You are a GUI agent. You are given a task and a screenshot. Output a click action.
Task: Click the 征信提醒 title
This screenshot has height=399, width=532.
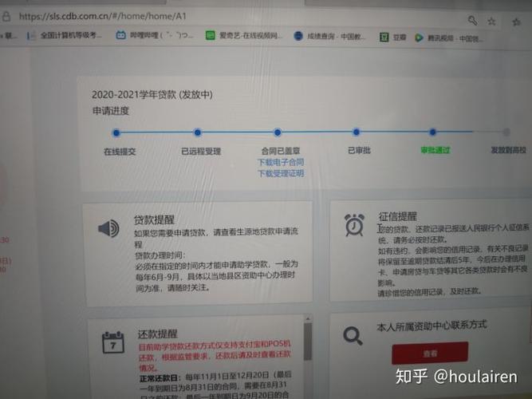pyautogui.click(x=398, y=216)
